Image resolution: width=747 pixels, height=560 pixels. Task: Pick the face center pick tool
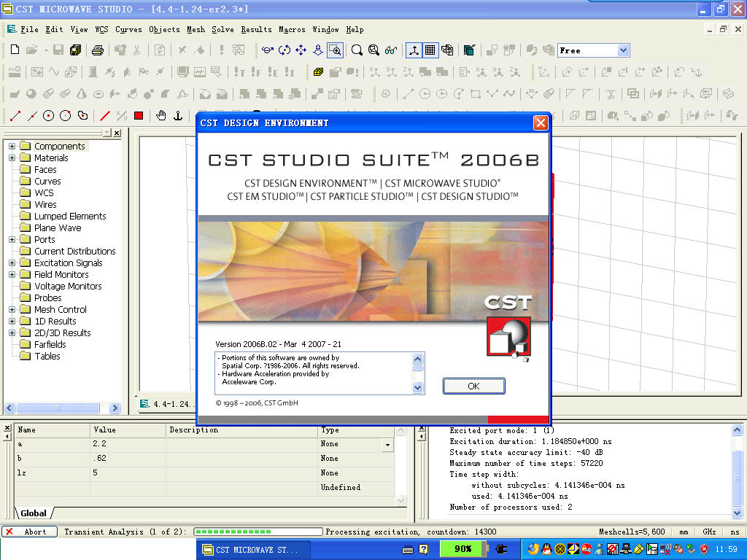[82, 116]
